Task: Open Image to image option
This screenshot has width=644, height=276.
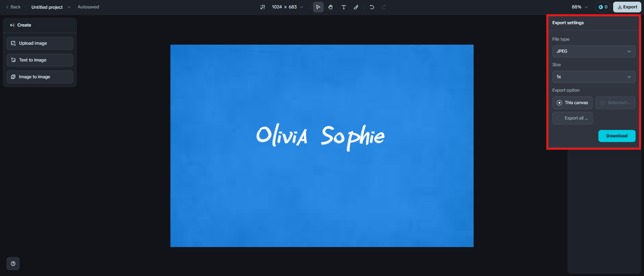Action: 40,77
